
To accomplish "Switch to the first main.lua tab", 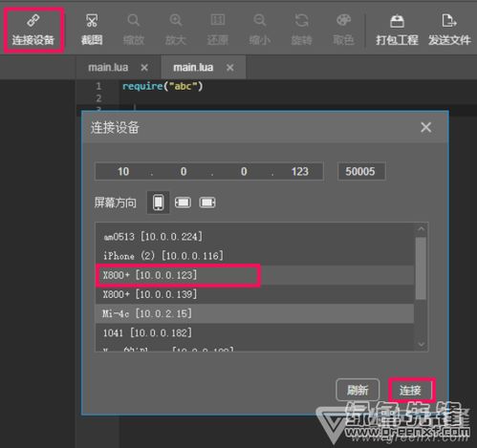I will [x=108, y=67].
